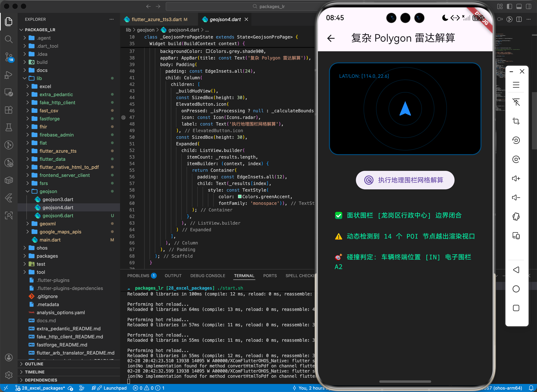Click the emulator crop screenshot icon

click(x=516, y=121)
